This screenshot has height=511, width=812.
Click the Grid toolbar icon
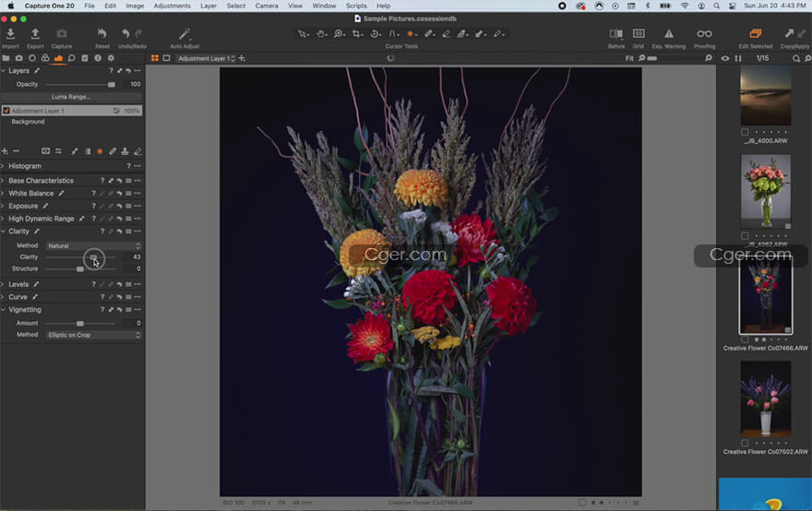(x=639, y=33)
